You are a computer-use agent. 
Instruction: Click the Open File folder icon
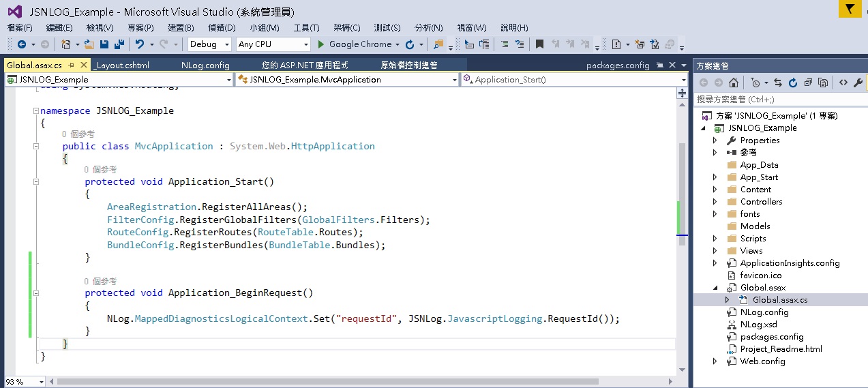tap(89, 44)
